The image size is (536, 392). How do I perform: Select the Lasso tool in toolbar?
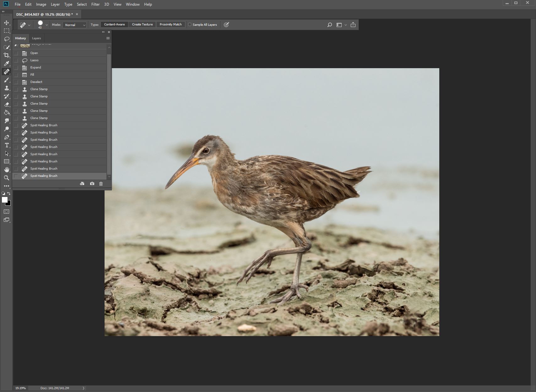6,39
